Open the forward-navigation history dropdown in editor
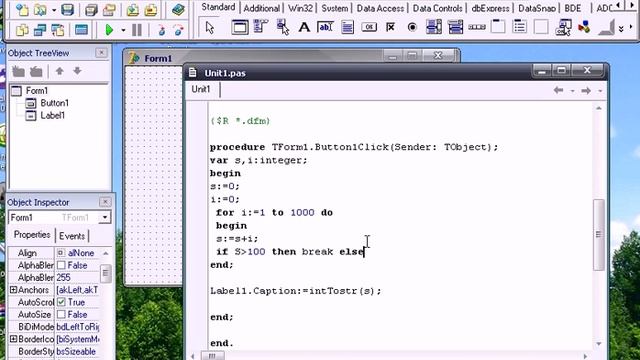 [x=600, y=91]
